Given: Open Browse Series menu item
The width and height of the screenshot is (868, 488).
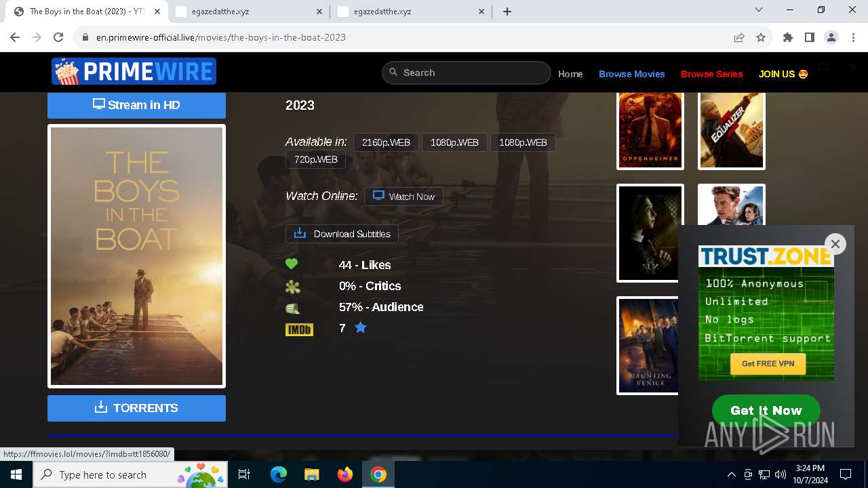Looking at the screenshot, I should pos(711,74).
